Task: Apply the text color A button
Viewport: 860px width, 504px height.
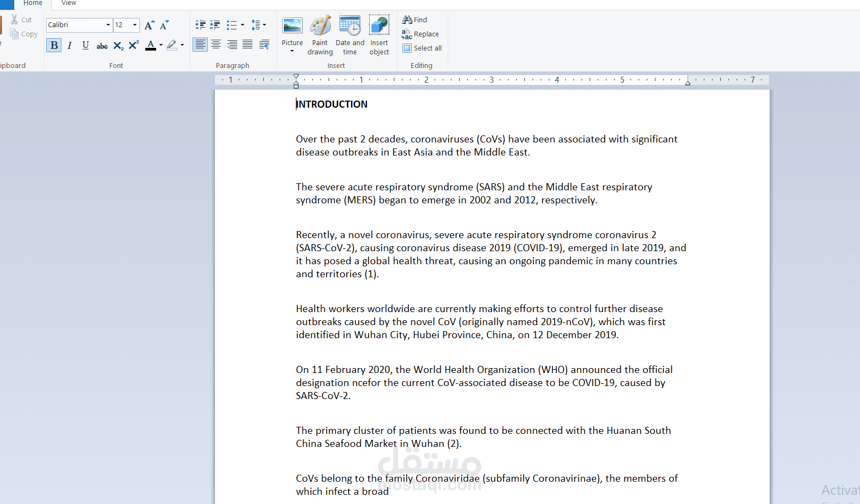Action: [x=151, y=45]
